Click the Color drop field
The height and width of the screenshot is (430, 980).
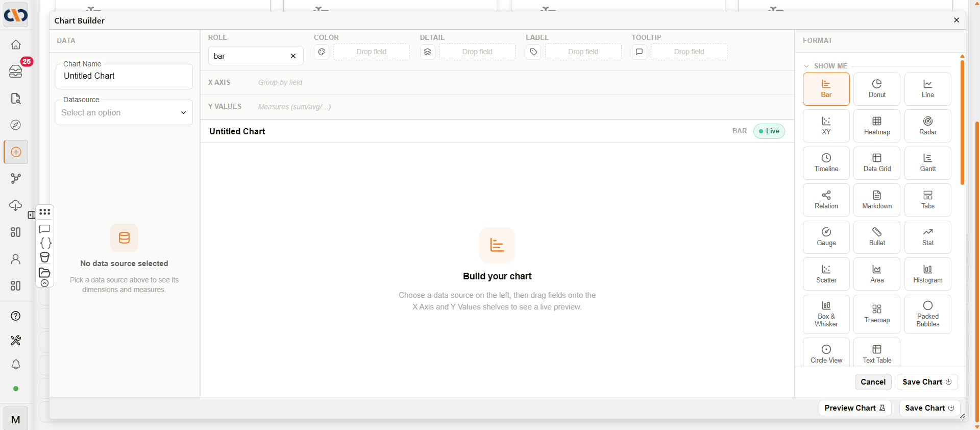pos(371,52)
